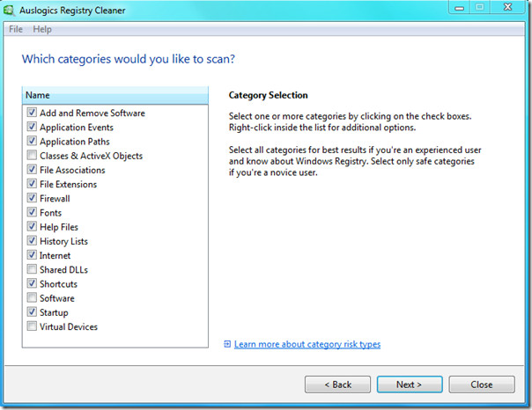The height and width of the screenshot is (410, 532).
Task: Toggle the Fonts checkbox
Action: coord(32,212)
